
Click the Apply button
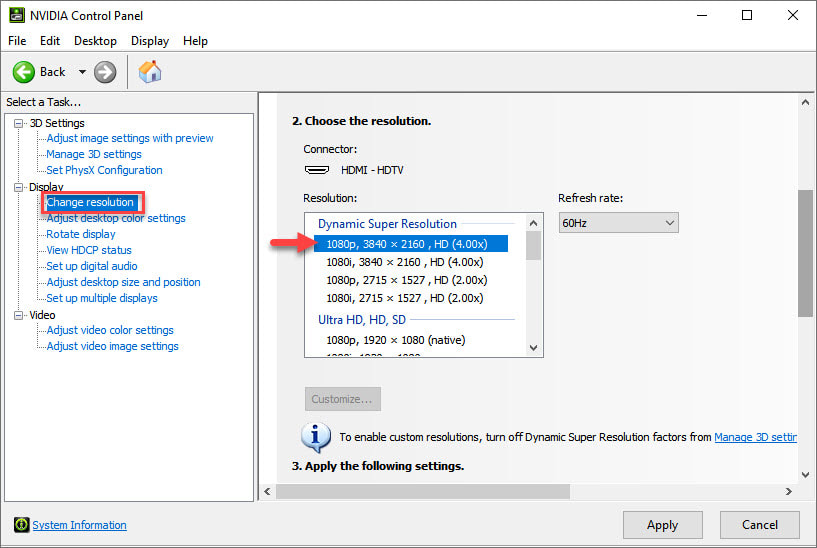(662, 525)
